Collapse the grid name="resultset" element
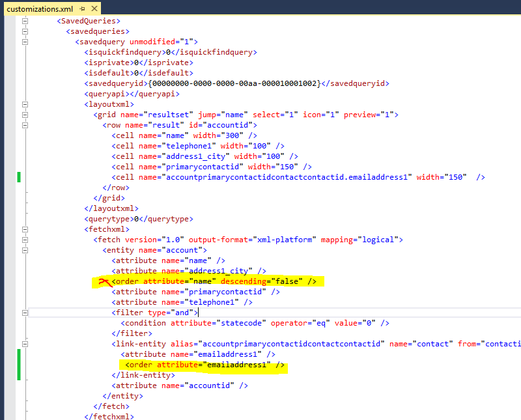The width and height of the screenshot is (521, 420). pos(25,115)
